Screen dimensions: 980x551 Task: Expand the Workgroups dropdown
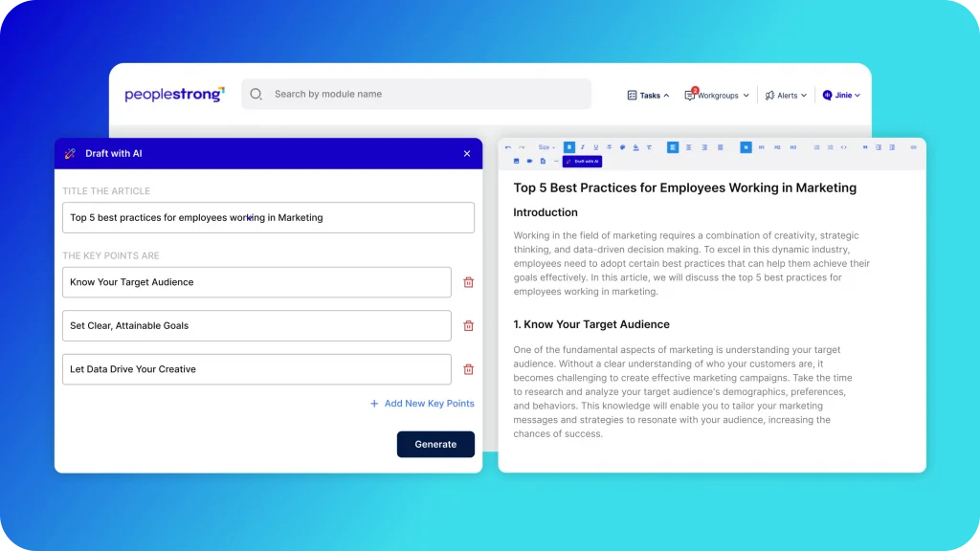pyautogui.click(x=717, y=96)
